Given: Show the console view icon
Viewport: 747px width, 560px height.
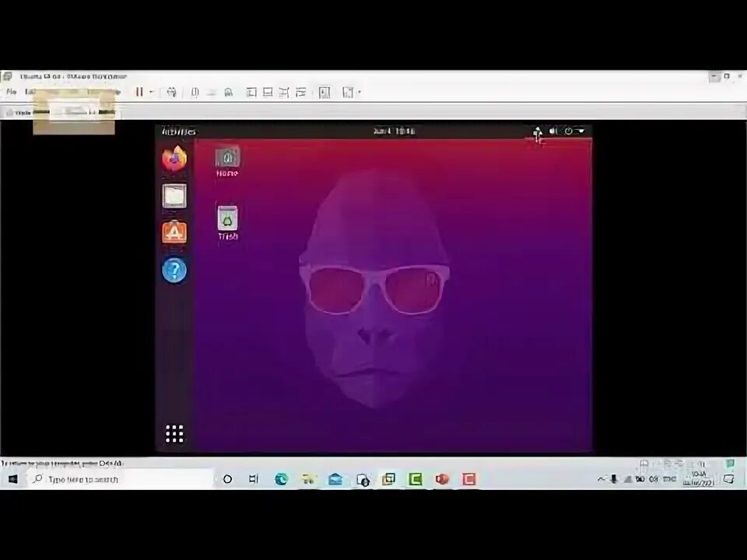Looking at the screenshot, I should point(324,93).
